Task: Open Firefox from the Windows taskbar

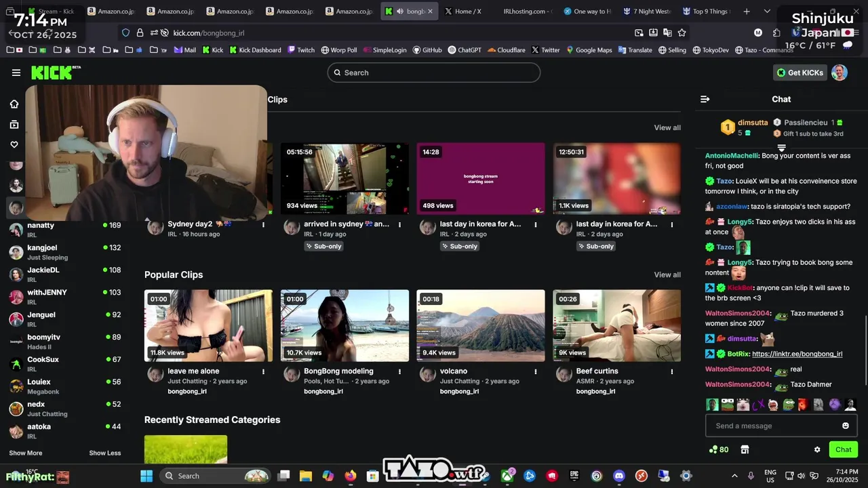Action: 350,476
